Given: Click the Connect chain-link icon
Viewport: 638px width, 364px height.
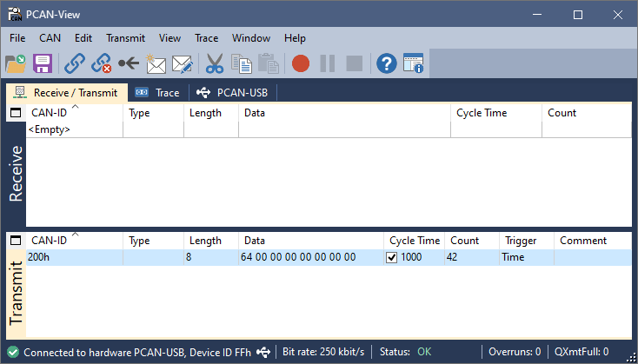Looking at the screenshot, I should [x=75, y=64].
